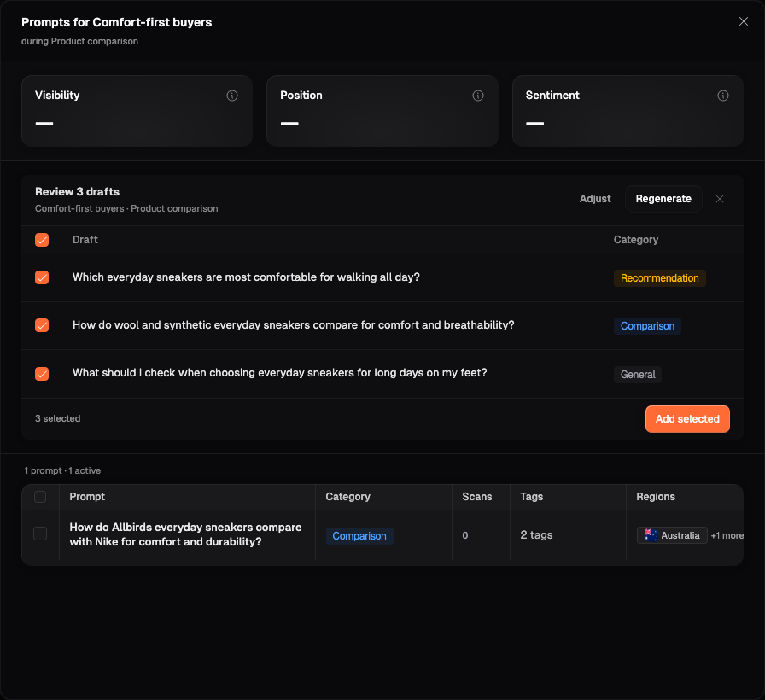
Task: Click the Add selected button
Action: point(687,419)
